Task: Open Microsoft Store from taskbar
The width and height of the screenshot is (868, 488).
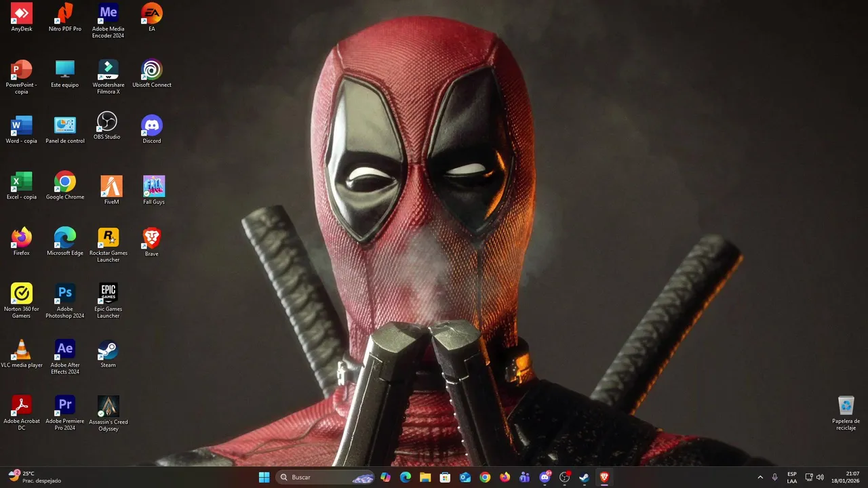Action: tap(445, 477)
